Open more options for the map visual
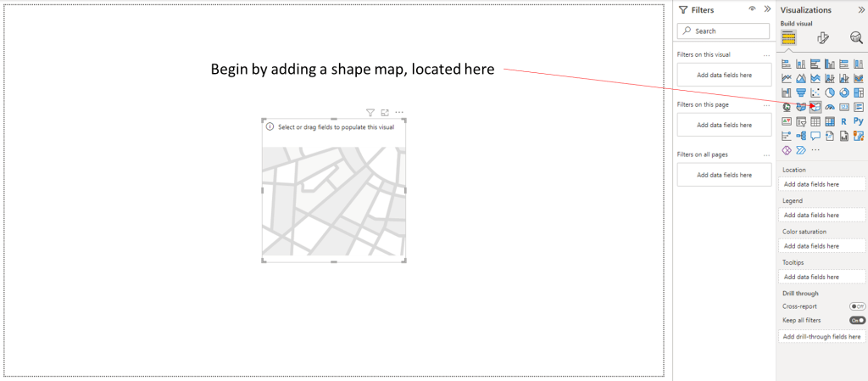 pyautogui.click(x=399, y=112)
